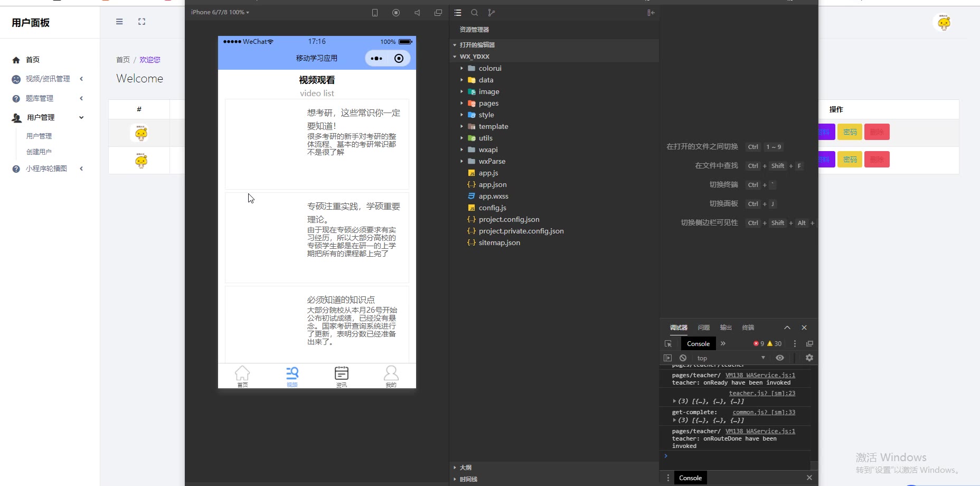Collapse 用户管理 sidebar menu
The image size is (980, 486).
48,117
